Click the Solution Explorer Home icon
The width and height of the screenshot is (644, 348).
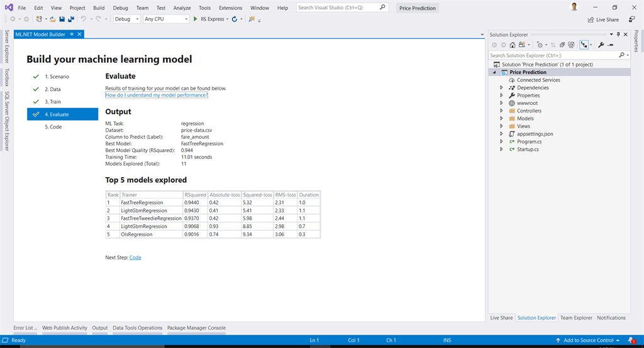tap(513, 45)
